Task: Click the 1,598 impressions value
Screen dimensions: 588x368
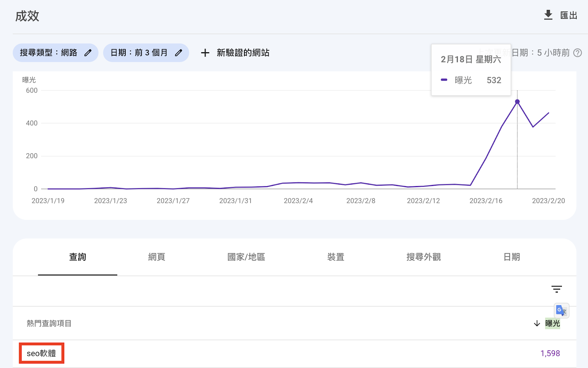Action: (550, 353)
